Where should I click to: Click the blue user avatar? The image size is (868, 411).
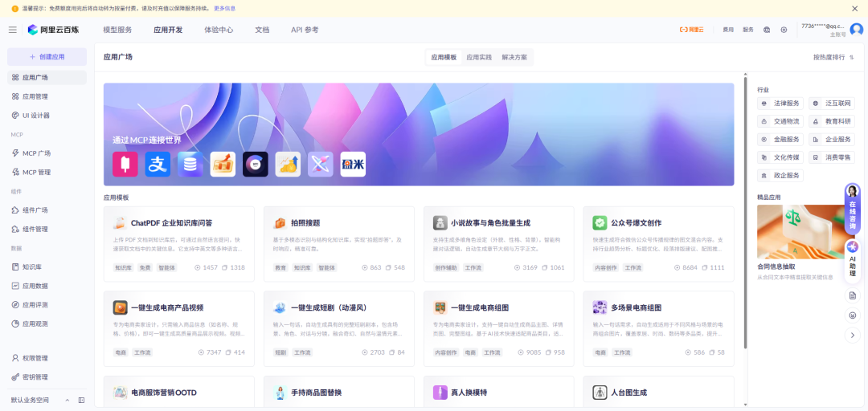(x=857, y=30)
